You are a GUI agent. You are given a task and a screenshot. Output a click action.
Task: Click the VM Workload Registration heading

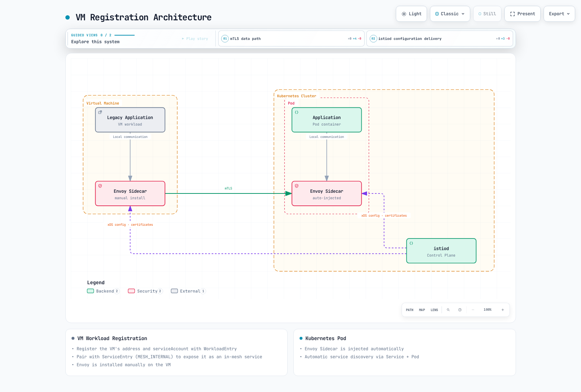point(112,338)
